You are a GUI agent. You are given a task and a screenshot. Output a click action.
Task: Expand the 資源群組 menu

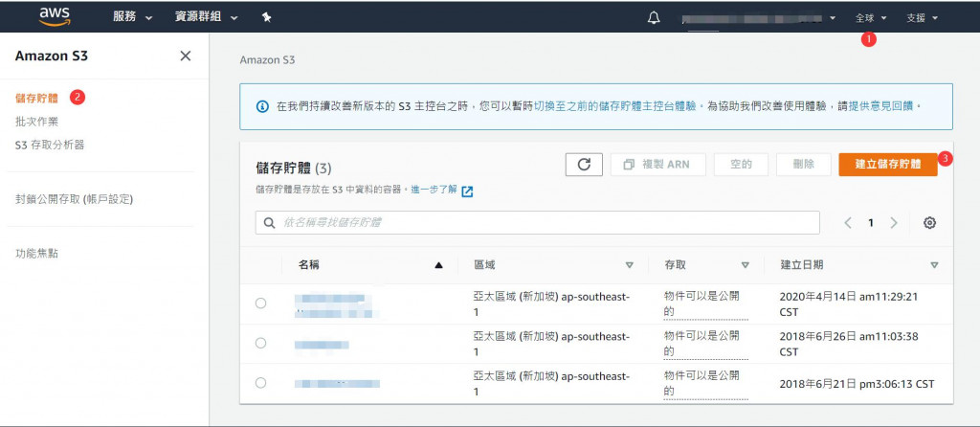(x=207, y=17)
